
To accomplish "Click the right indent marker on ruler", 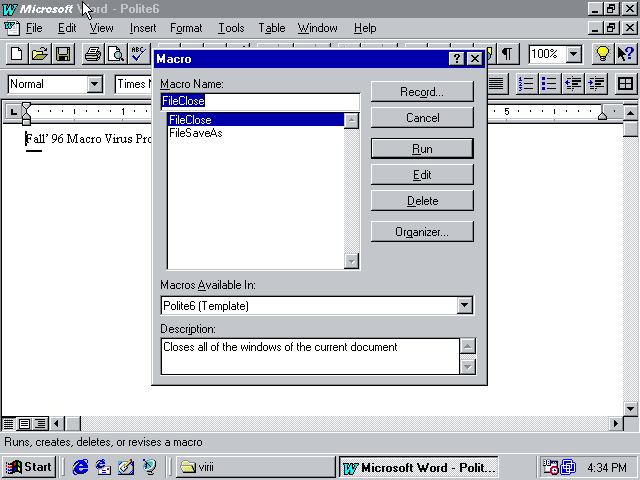I will pyautogui.click(x=602, y=116).
